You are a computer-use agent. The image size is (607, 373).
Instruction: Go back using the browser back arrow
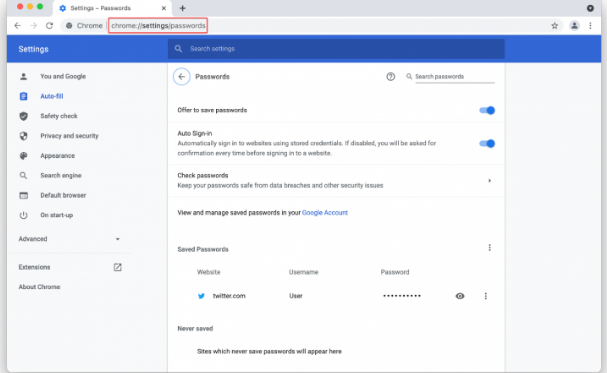point(17,26)
